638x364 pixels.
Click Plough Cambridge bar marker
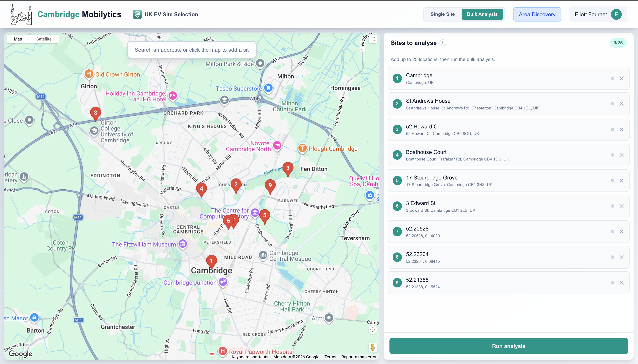click(302, 148)
